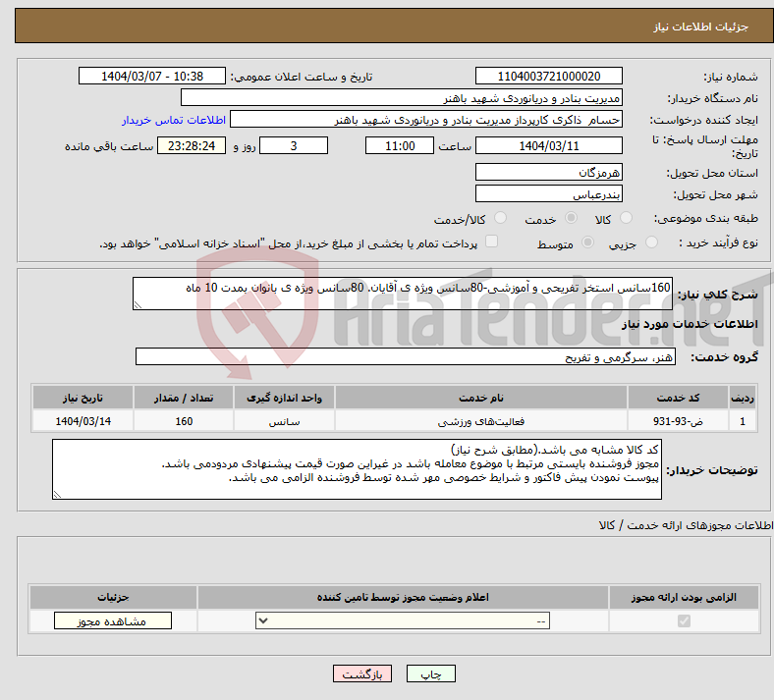Click the تعداد / مقدار column header
Screen dimensions: 774x700
(x=184, y=398)
